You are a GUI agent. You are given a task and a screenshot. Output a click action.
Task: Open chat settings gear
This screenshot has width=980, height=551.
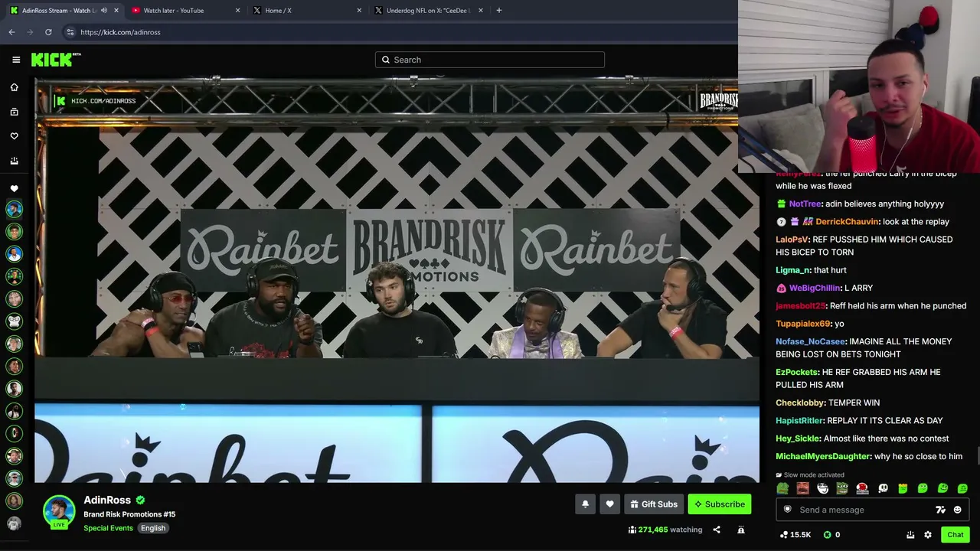928,535
